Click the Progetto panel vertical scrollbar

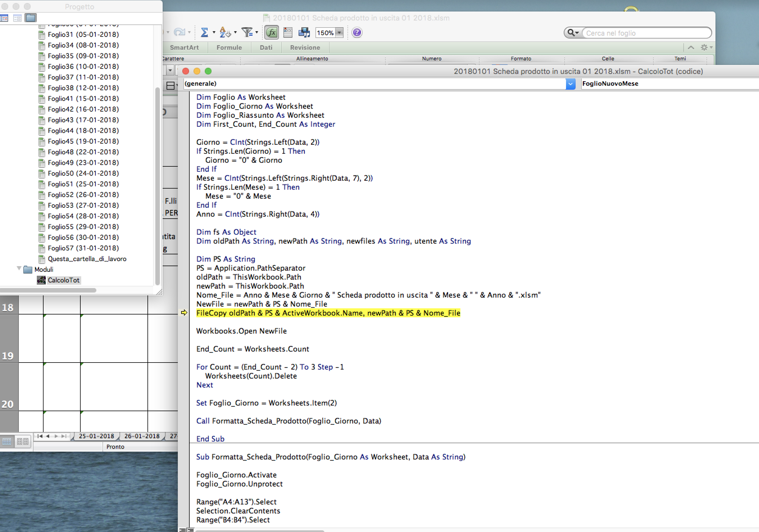158,185
